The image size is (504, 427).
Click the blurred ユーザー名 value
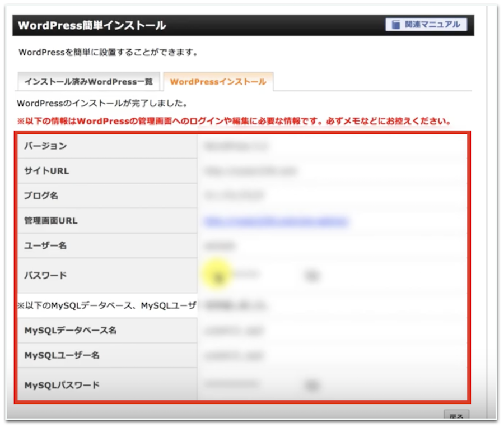tap(220, 246)
